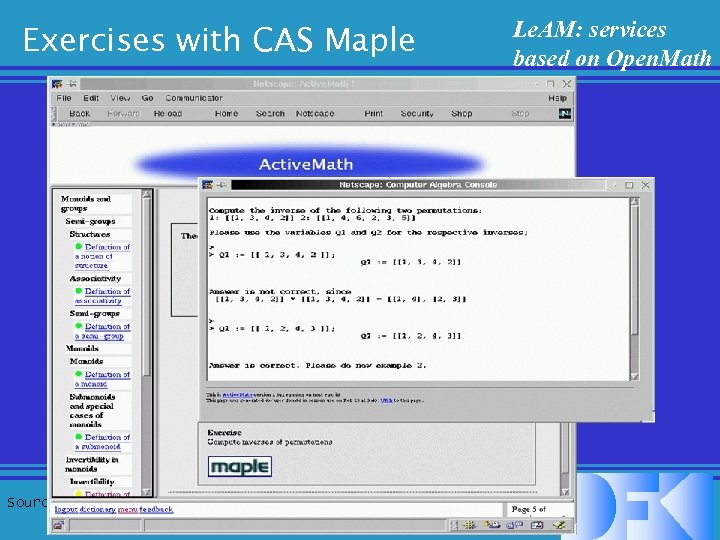Click the Shop toolbar button
The height and width of the screenshot is (540, 720).
[x=461, y=113]
